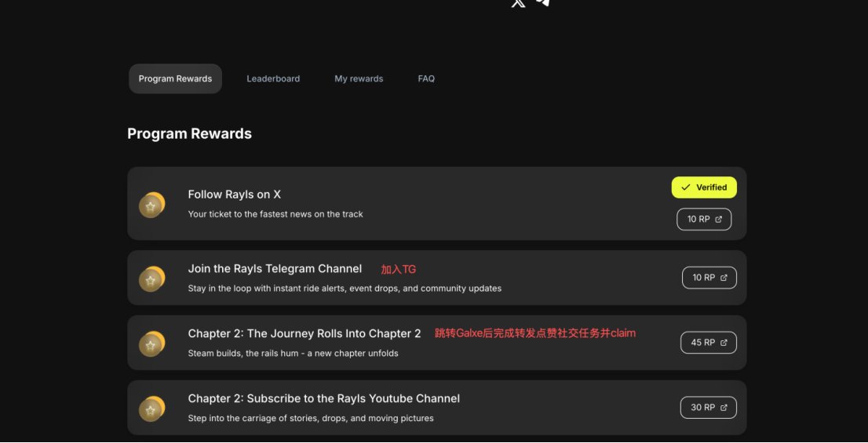Click the 'Stay in the loop' description text
The height and width of the screenshot is (443, 868).
pyautogui.click(x=345, y=288)
